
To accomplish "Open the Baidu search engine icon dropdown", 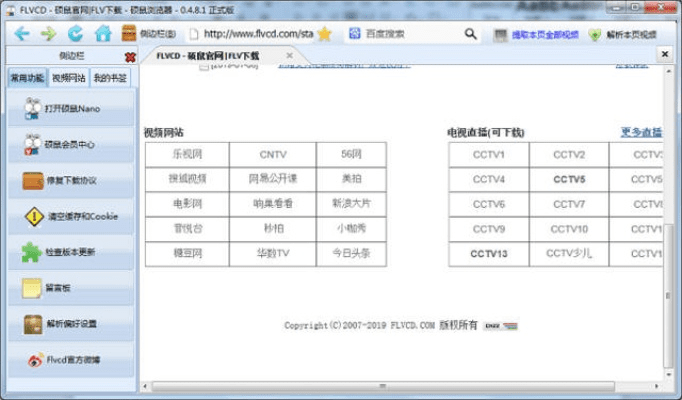I will 355,33.
